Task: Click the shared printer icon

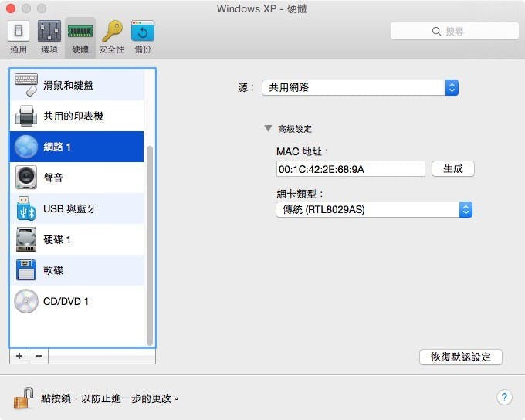Action: [x=26, y=116]
